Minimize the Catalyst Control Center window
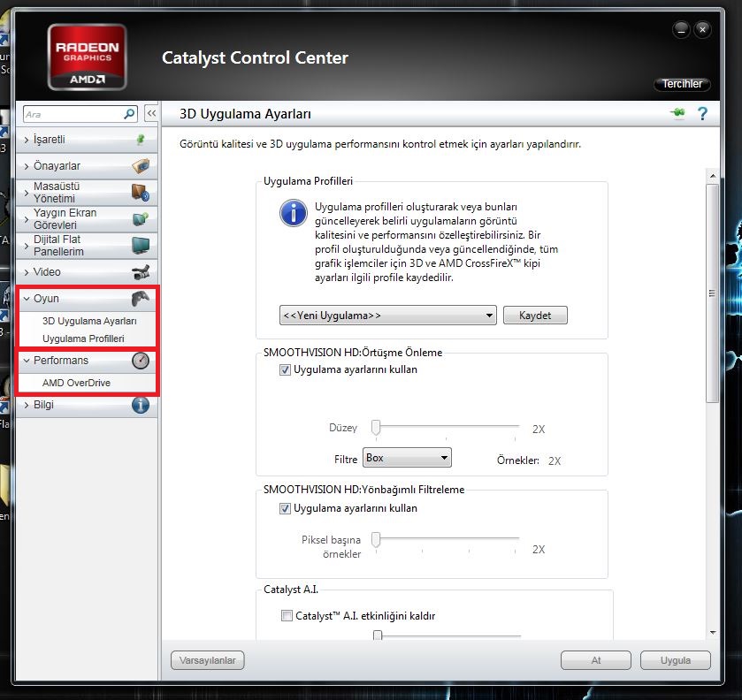 pos(681,30)
